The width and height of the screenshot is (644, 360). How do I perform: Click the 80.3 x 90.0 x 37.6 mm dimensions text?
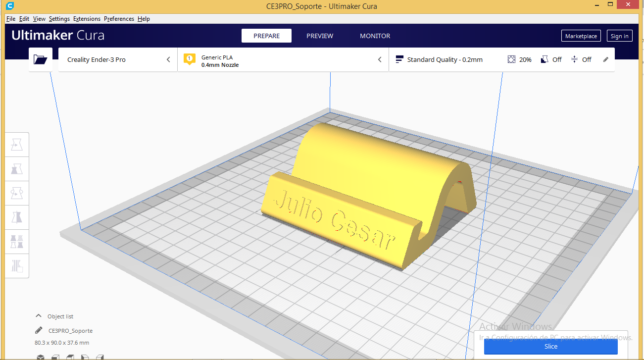point(62,343)
